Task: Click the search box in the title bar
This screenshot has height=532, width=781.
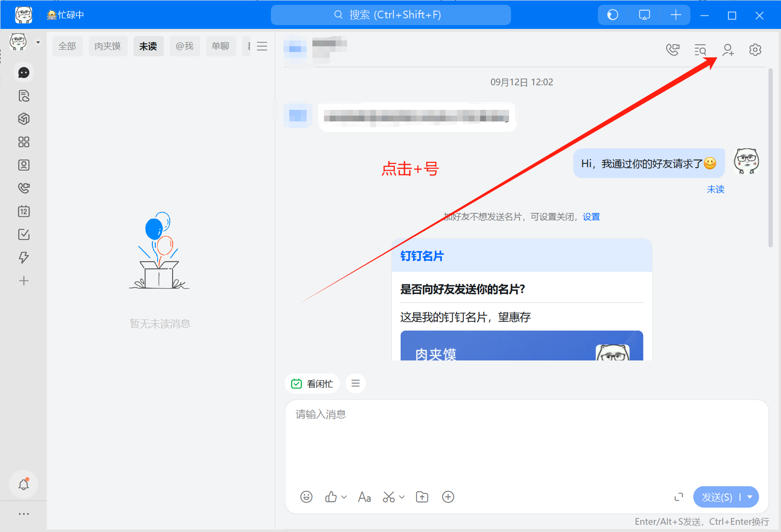Action: [x=391, y=15]
